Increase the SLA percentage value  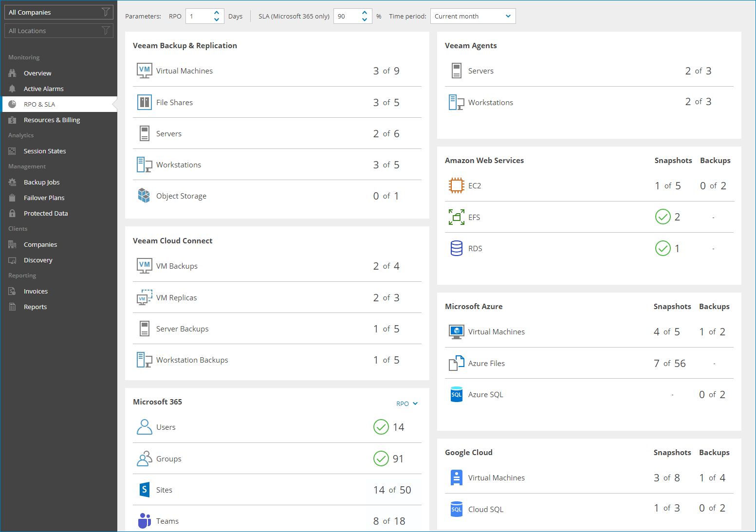(x=365, y=13)
